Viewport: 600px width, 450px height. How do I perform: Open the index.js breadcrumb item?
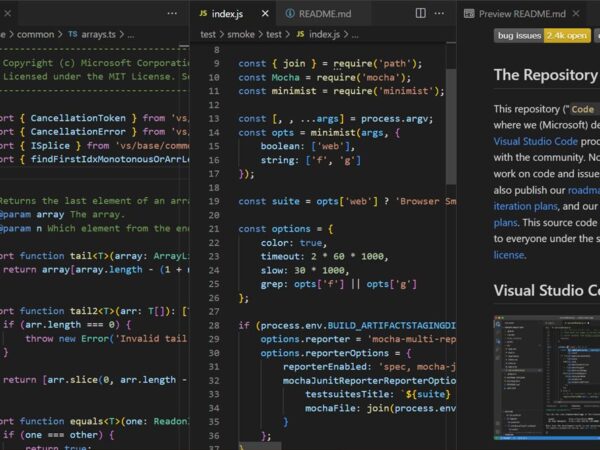pos(324,34)
